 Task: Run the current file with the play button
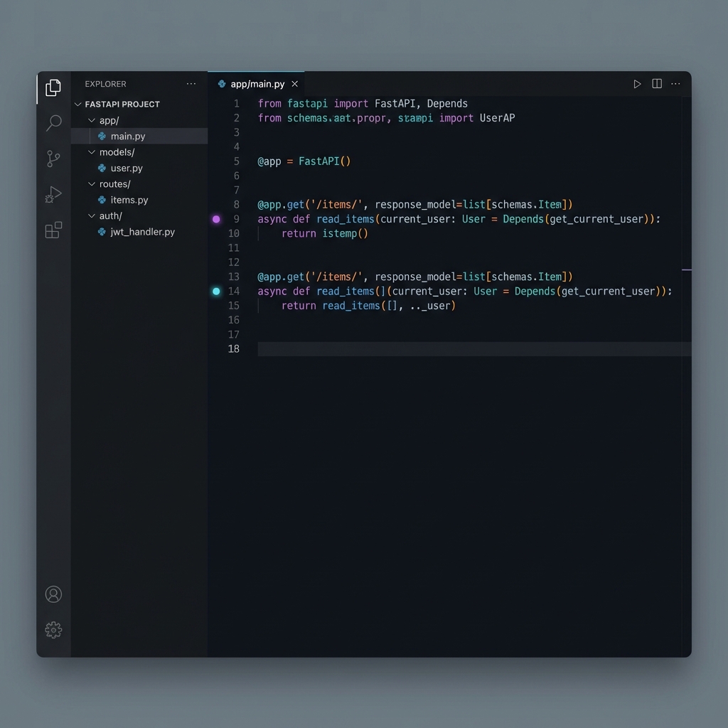[638, 83]
